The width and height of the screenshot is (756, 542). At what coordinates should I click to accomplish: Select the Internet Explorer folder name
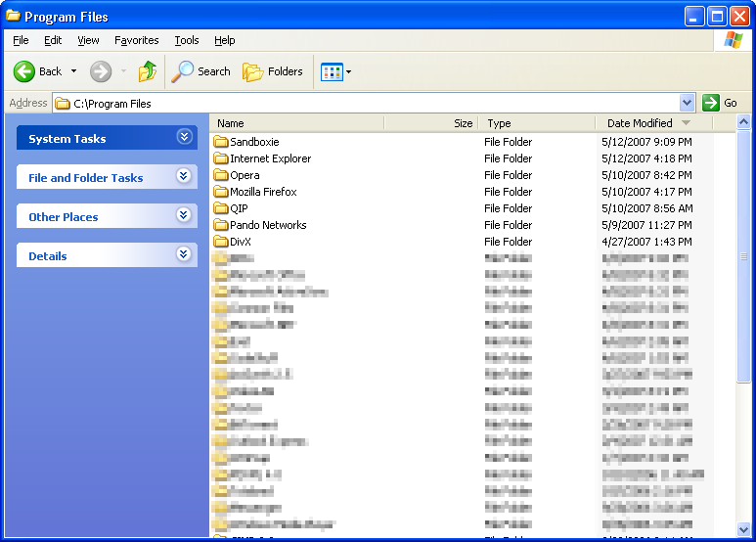(x=271, y=158)
